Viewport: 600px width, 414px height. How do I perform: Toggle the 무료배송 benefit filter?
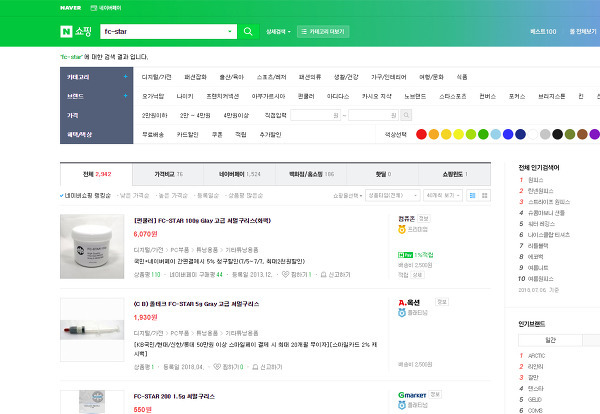point(153,134)
